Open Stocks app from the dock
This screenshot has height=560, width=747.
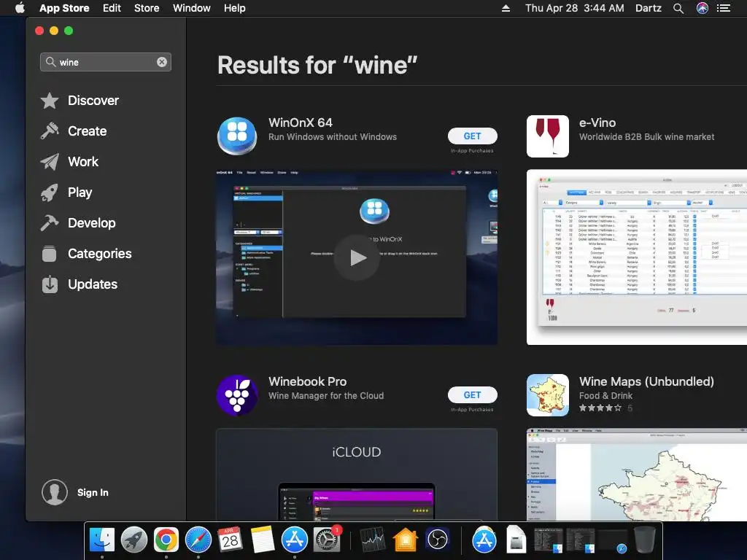click(373, 540)
